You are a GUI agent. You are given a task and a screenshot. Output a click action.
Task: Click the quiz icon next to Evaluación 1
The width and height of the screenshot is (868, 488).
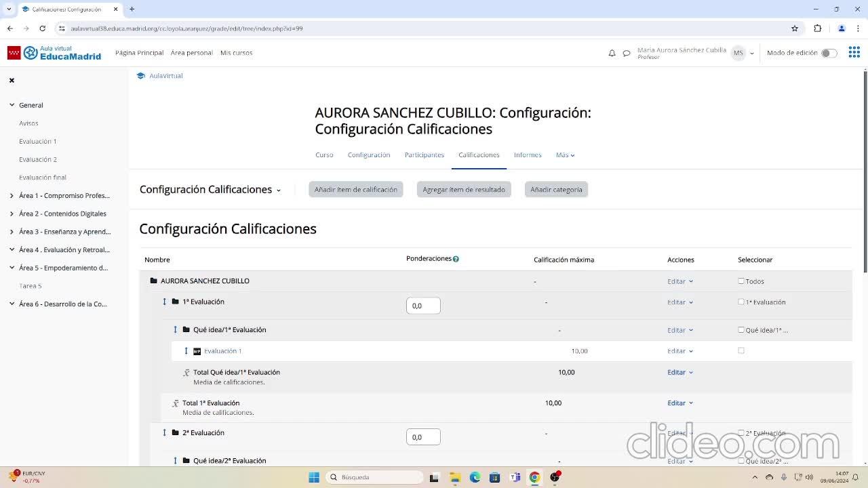click(197, 351)
